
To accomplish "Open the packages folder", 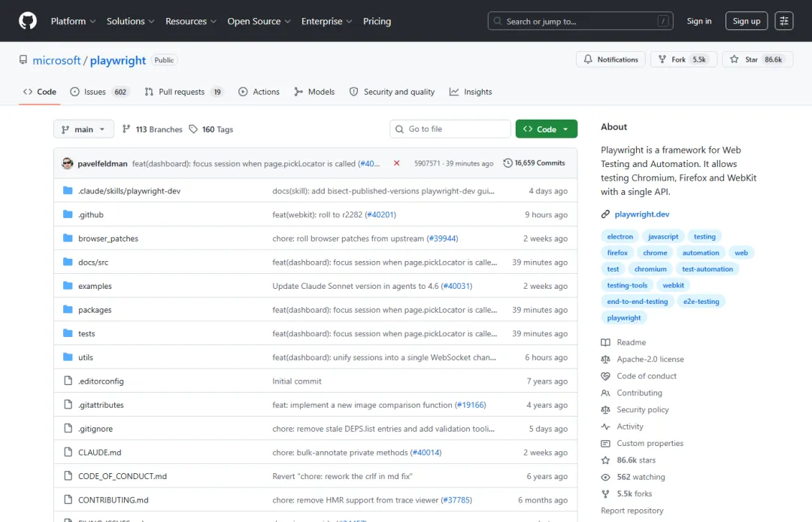I will tap(95, 310).
